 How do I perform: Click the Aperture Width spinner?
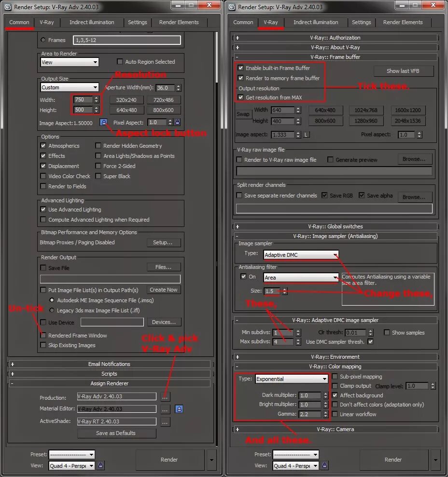(179, 88)
